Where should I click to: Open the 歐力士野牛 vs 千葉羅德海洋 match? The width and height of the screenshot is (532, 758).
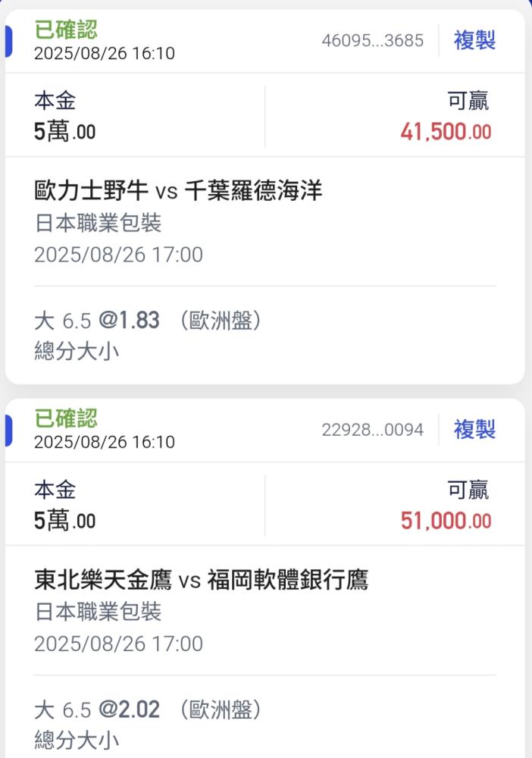coord(179,191)
